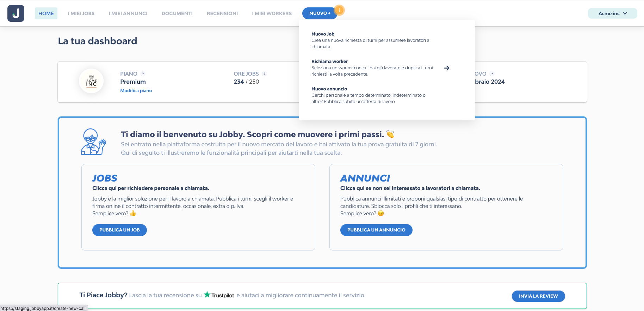
Task: Click the JOBS card heading
Action: pos(105,178)
